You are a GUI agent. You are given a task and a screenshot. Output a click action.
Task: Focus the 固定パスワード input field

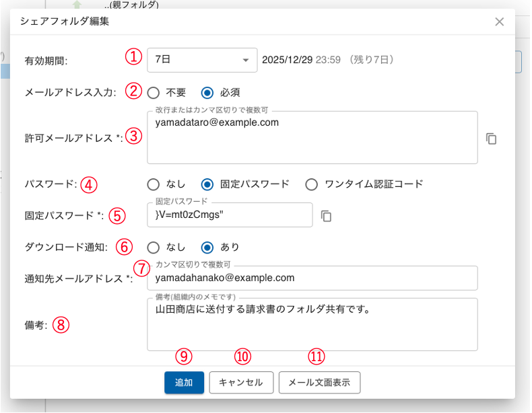click(x=230, y=216)
